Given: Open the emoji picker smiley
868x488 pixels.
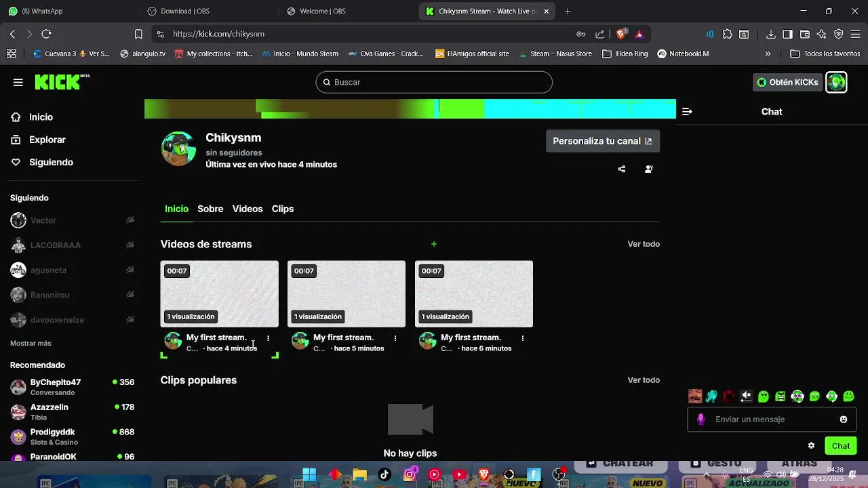Looking at the screenshot, I should point(844,420).
